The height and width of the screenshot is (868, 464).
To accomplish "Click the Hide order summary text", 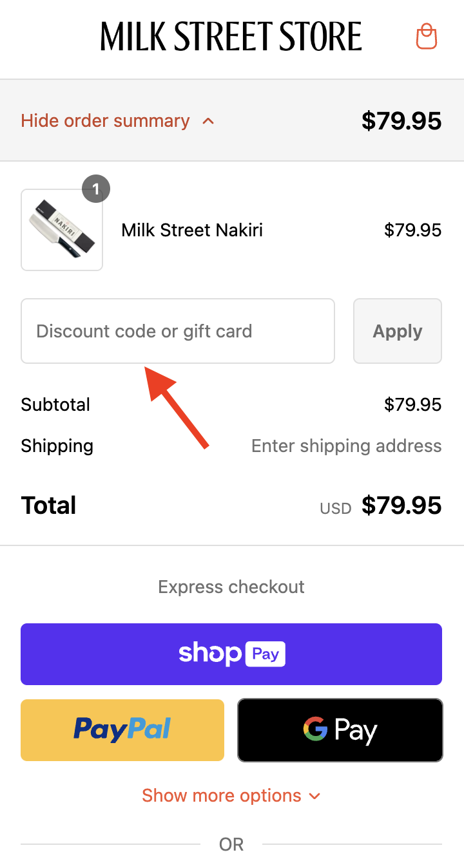I will pos(105,121).
